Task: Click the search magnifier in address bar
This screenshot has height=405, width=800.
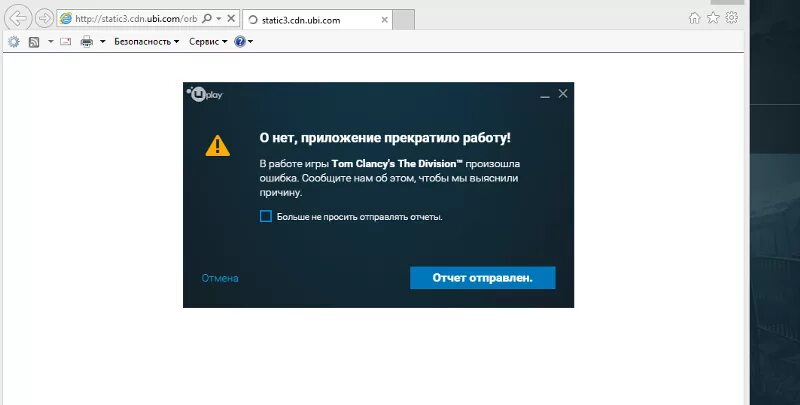Action: (207, 19)
